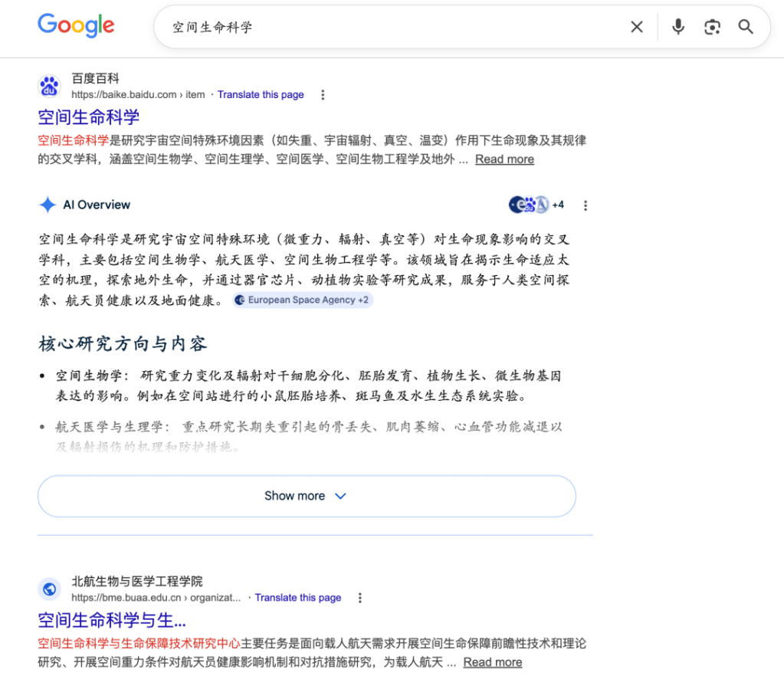This screenshot has width=784, height=689.
Task: Click the magnifying glass search icon
Action: (746, 28)
